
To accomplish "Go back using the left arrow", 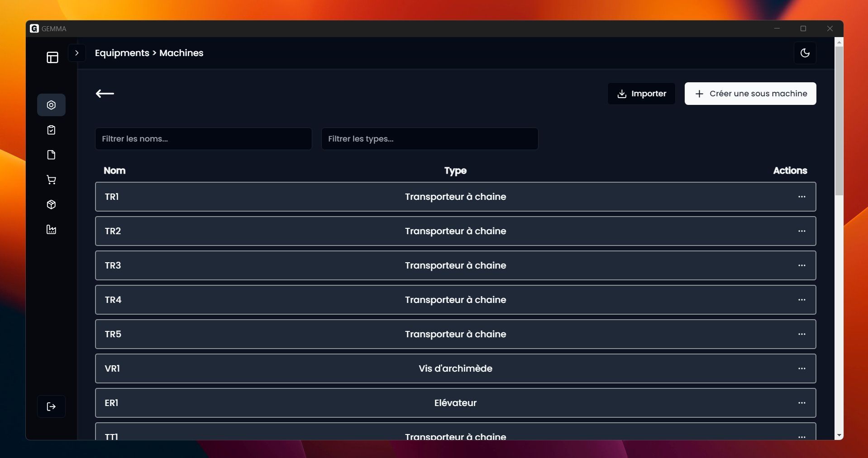I will (105, 94).
